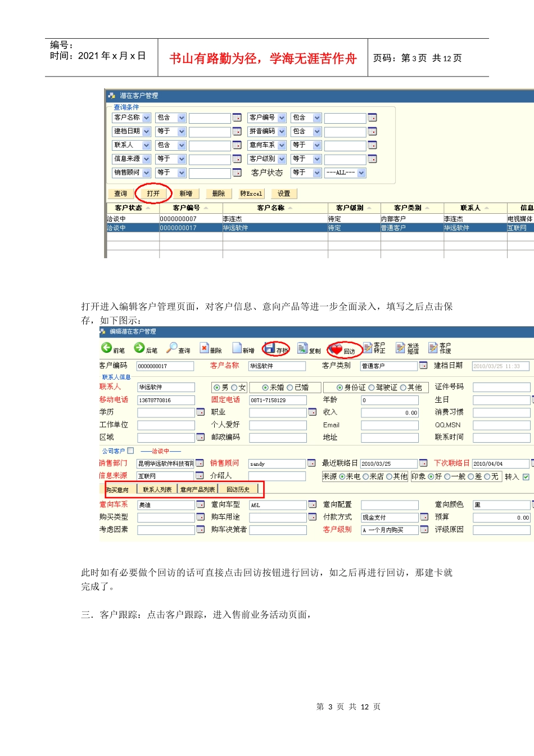
Task: Click the 设置 settings button
Action: 284,193
